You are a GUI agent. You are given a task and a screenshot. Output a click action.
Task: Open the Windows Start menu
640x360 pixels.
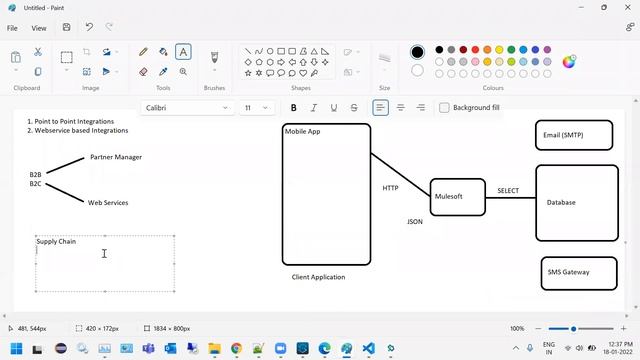tap(16, 349)
